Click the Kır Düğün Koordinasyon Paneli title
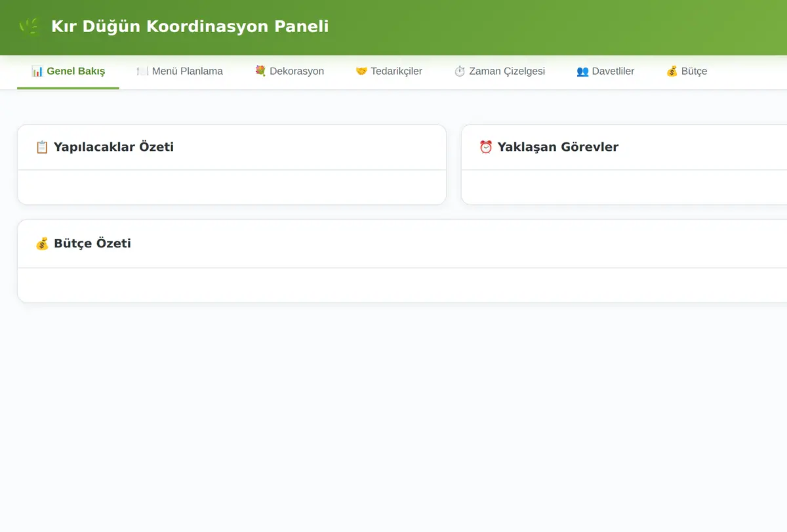The image size is (787, 532). pos(190,27)
